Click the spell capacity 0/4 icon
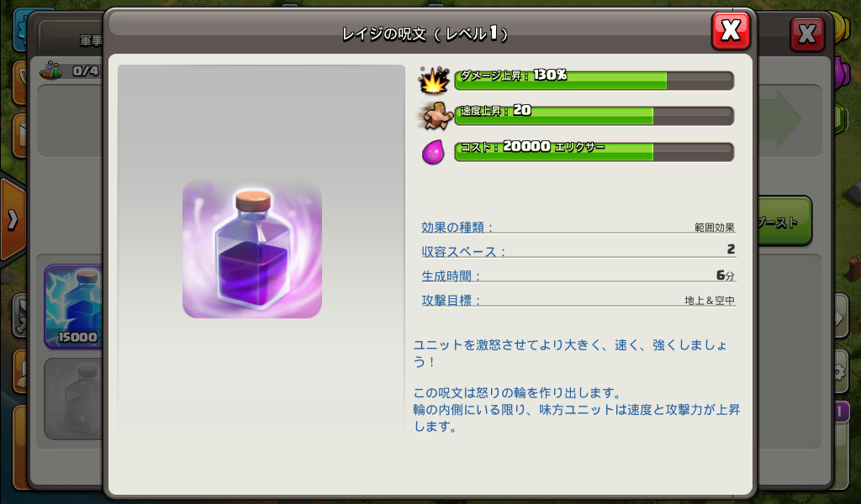861x504 pixels. 50,71
